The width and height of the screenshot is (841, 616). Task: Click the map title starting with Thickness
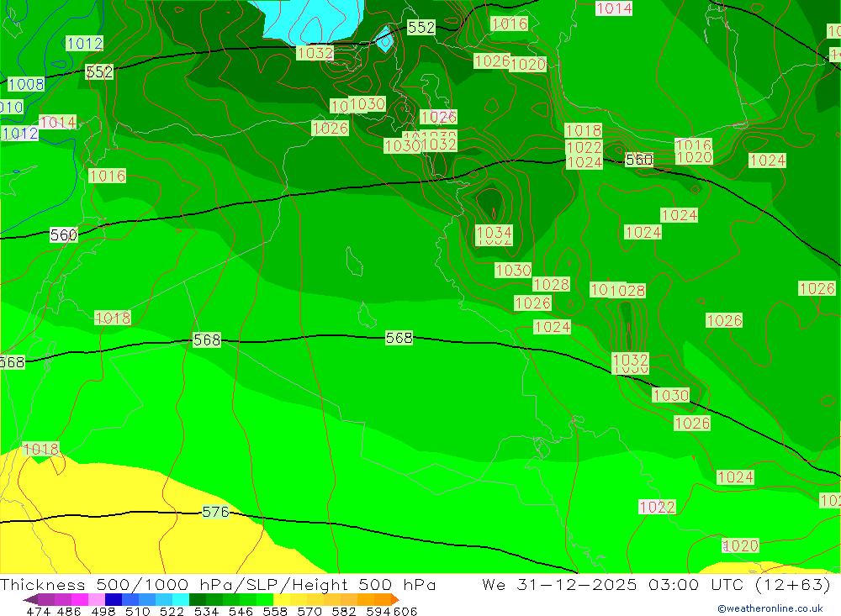point(217,584)
